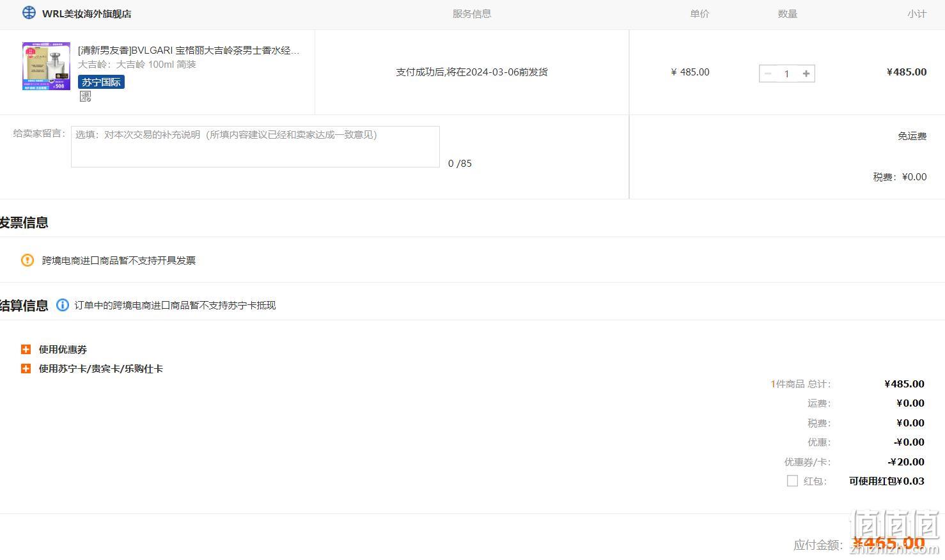The width and height of the screenshot is (945, 560).
Task: Click the WRL store globe icon
Action: coord(29,13)
